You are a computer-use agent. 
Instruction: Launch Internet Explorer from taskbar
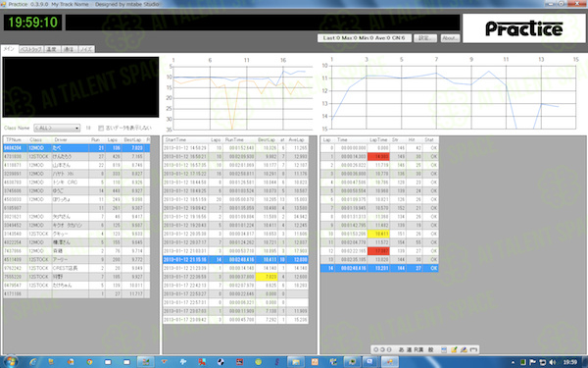[x=33, y=362]
